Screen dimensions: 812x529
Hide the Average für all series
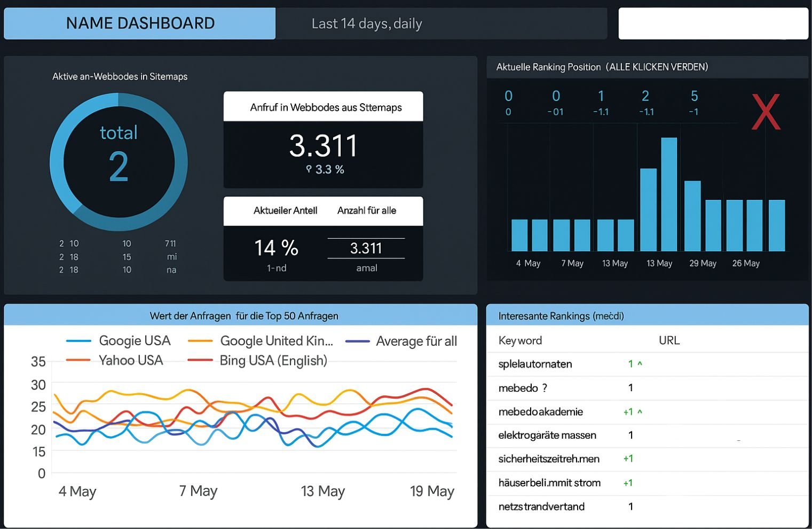401,341
